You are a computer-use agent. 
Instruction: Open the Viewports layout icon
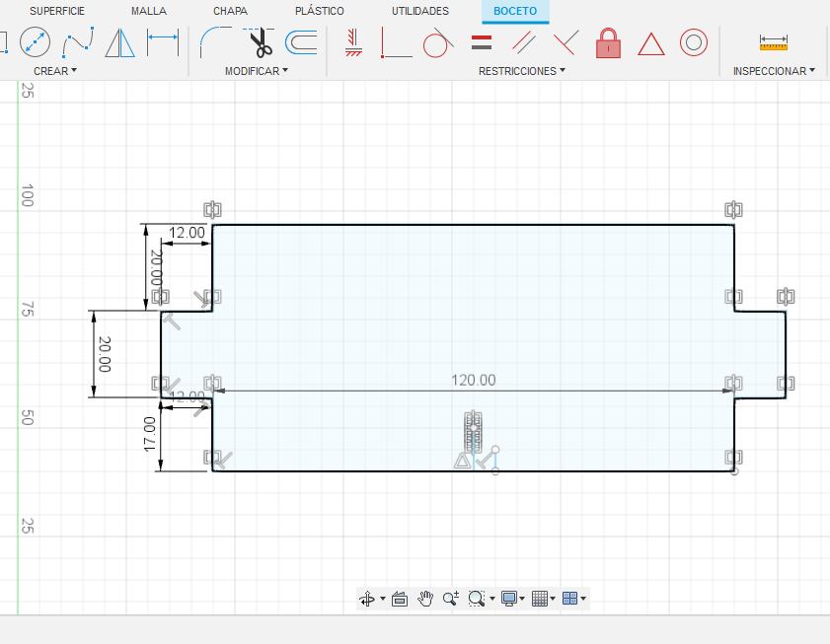point(570,599)
